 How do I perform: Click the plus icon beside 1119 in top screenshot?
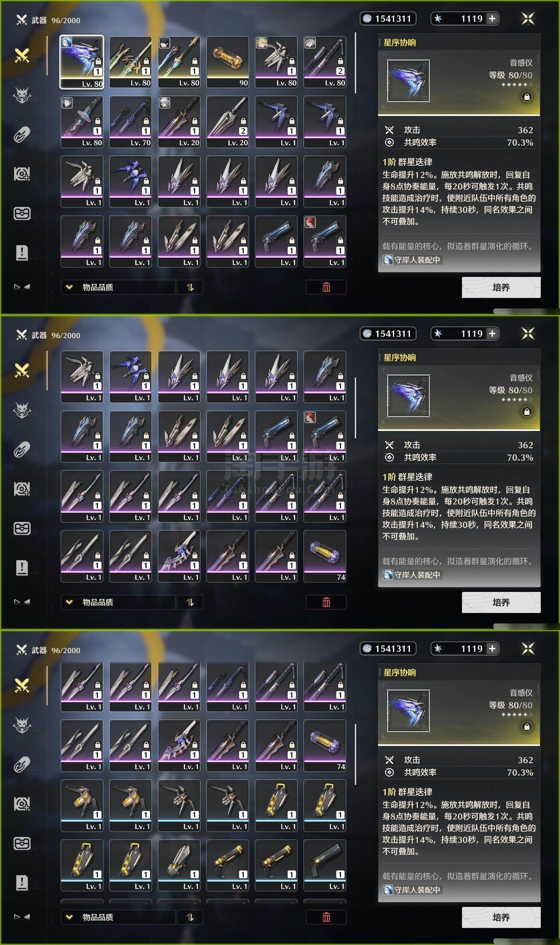(492, 18)
